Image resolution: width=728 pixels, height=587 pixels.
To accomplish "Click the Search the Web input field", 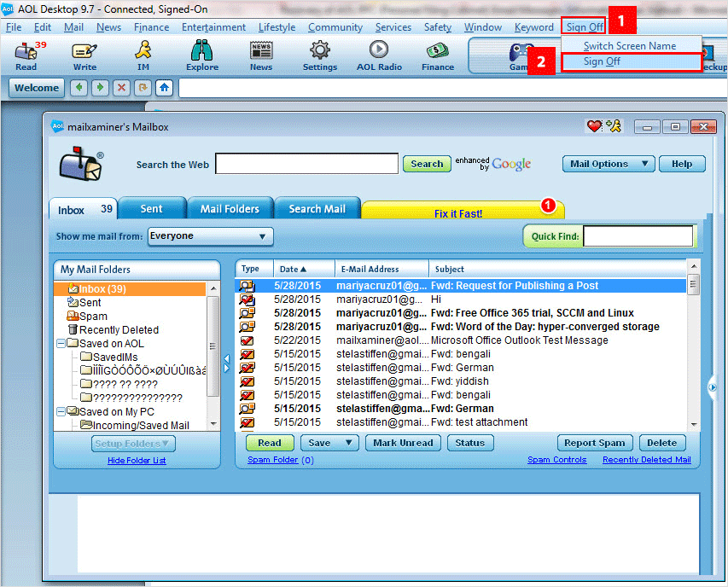I will [x=306, y=164].
